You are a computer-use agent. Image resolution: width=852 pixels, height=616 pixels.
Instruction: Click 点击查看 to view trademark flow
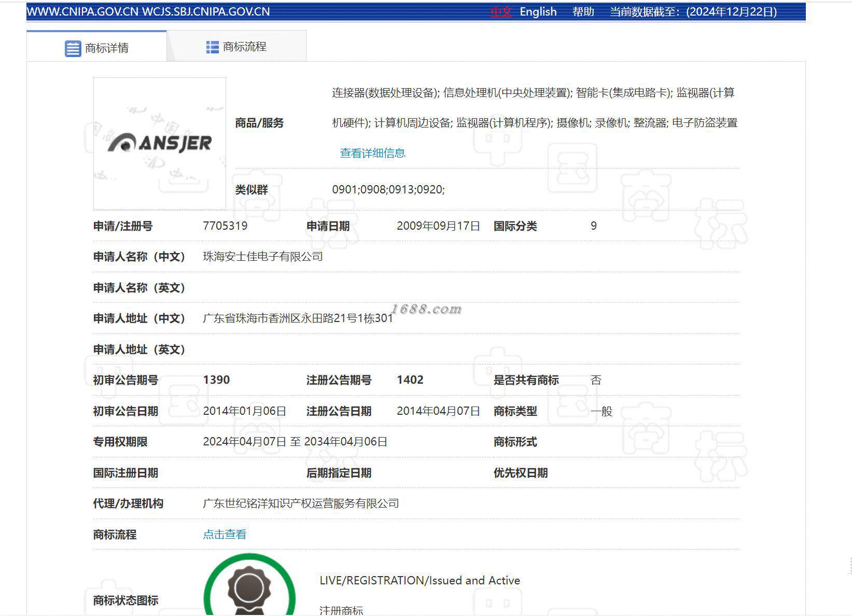(x=225, y=535)
